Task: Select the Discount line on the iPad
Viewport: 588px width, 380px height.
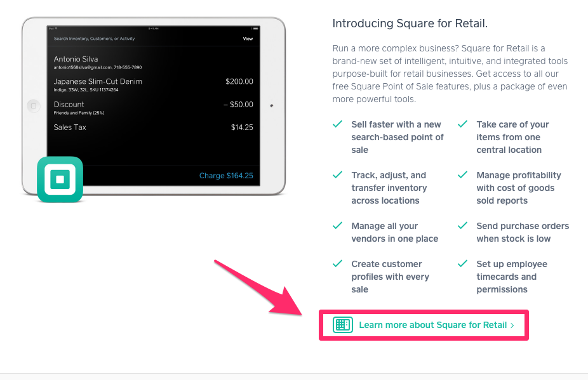Action: tap(153, 108)
